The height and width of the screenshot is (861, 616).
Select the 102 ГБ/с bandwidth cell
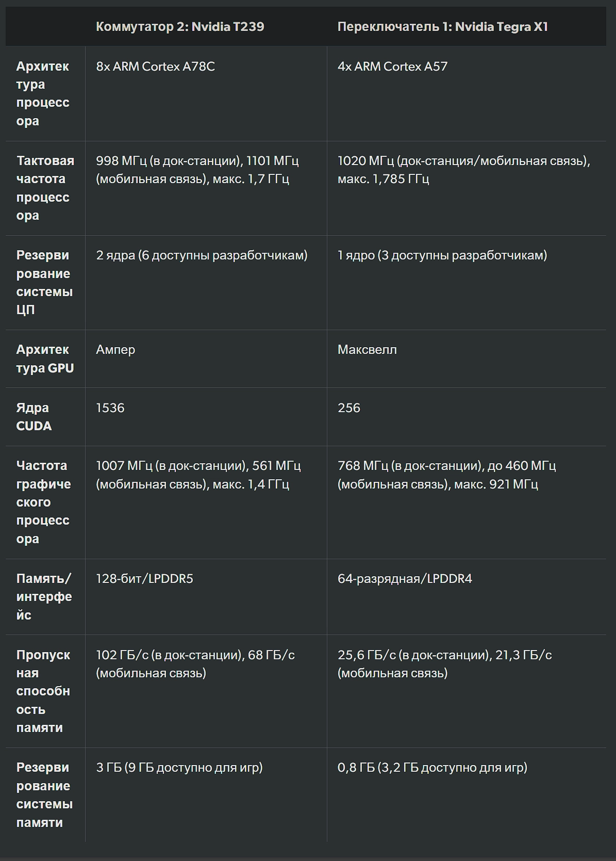click(195, 664)
